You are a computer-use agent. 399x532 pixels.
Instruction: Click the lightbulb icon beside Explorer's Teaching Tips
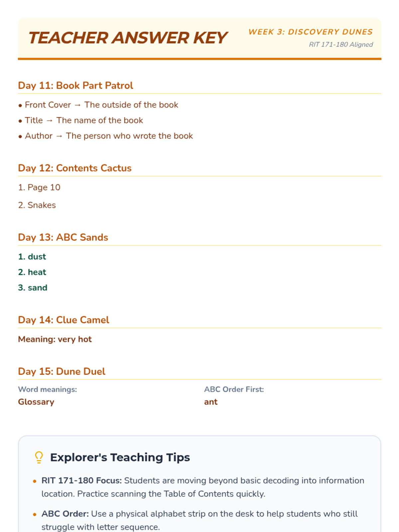point(39,457)
